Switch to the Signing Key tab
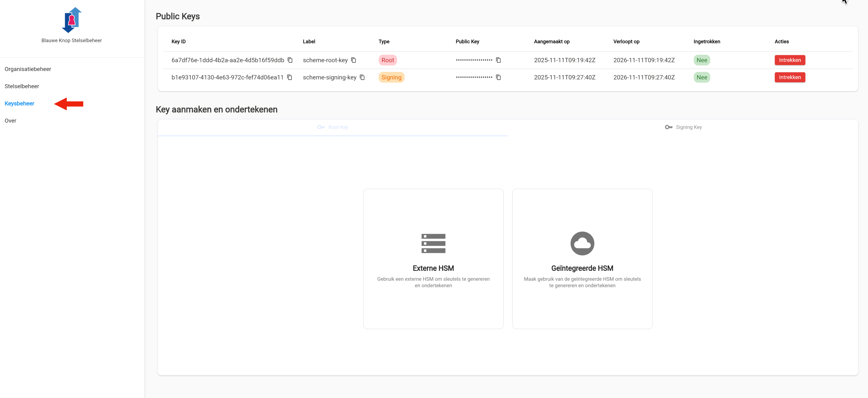The width and height of the screenshot is (868, 398). [x=683, y=127]
